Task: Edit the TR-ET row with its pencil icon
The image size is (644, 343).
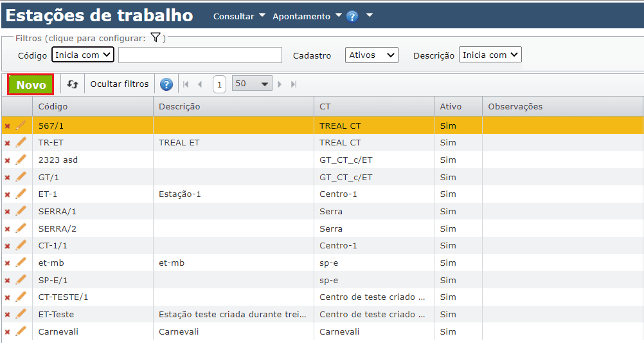Action: tap(21, 142)
